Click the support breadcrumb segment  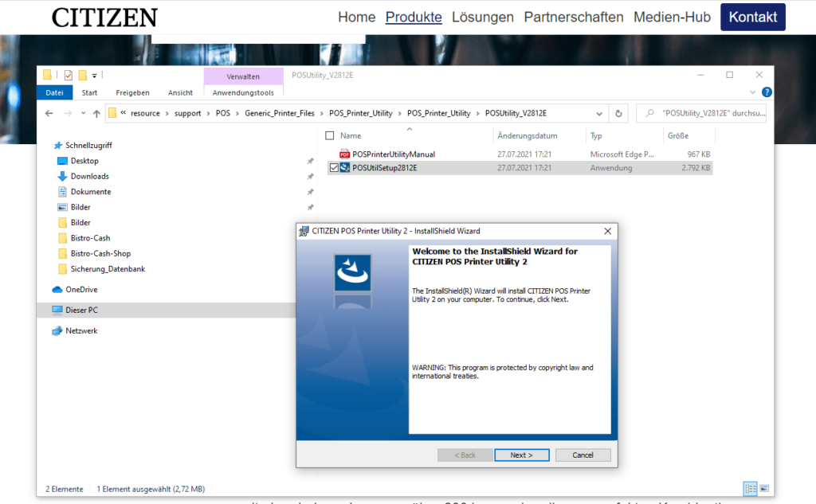(x=188, y=113)
